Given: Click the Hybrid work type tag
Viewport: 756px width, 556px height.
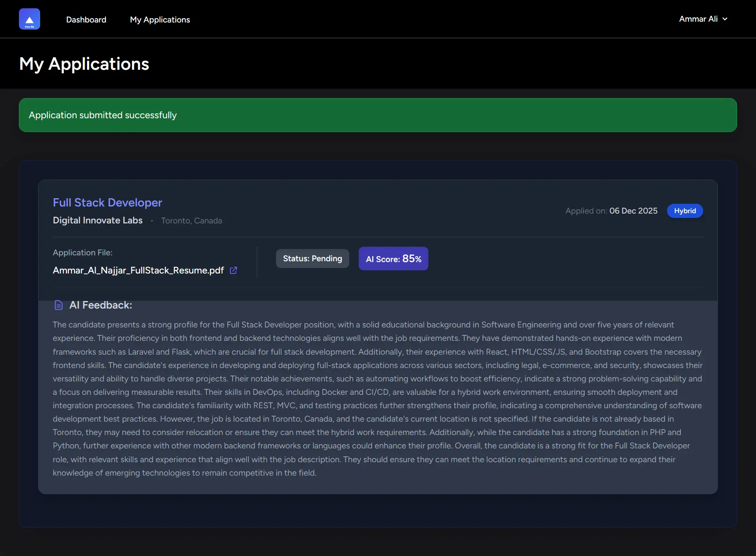Looking at the screenshot, I should pyautogui.click(x=685, y=211).
